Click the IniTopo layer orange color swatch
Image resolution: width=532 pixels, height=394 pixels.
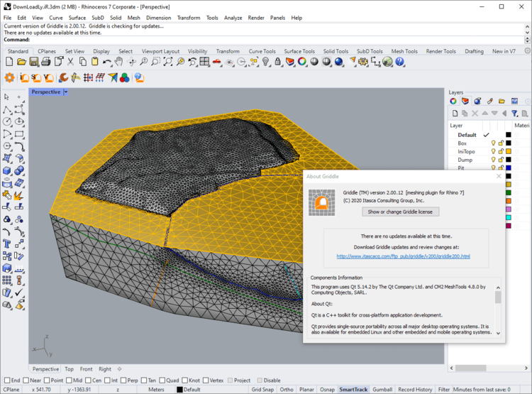[x=509, y=152]
